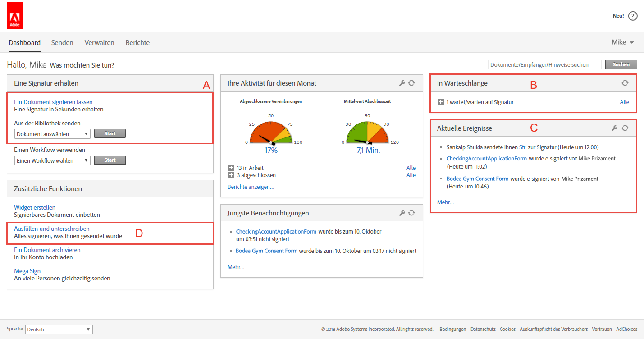Focus the document search input field
Screen dimensions: 644x339
click(x=544, y=64)
